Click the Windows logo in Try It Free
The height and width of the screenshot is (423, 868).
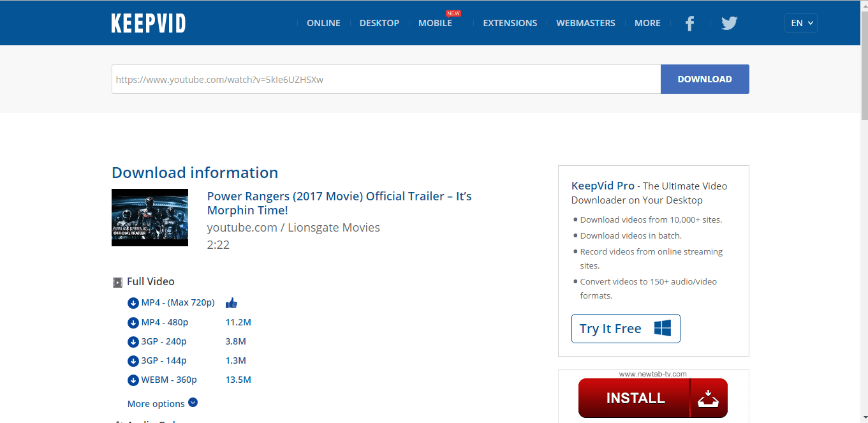663,329
